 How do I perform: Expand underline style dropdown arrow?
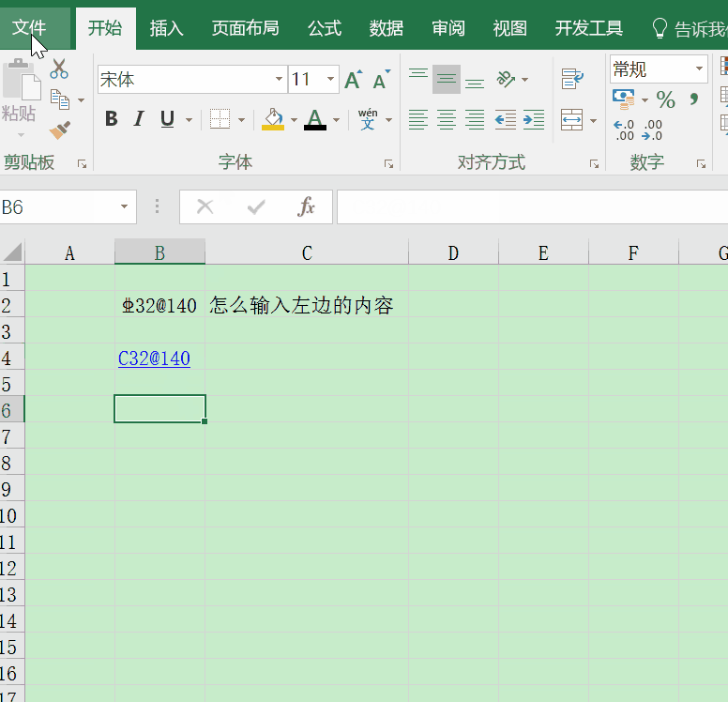click(x=189, y=120)
